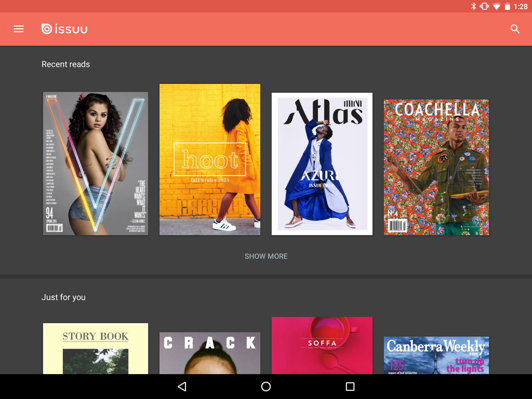The width and height of the screenshot is (532, 399).
Task: Open the Mini Atlas Azure issue
Action: coord(322,164)
